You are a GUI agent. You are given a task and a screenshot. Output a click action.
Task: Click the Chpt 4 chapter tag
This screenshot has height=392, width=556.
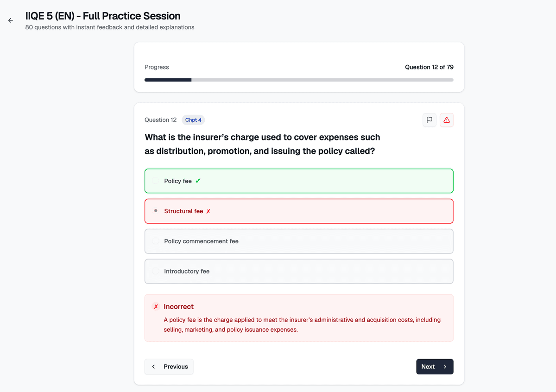(193, 120)
